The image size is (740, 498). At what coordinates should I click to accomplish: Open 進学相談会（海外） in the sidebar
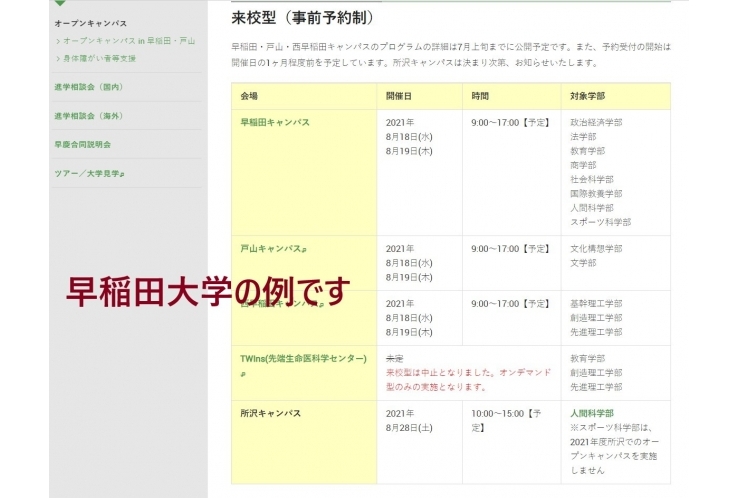(89, 116)
